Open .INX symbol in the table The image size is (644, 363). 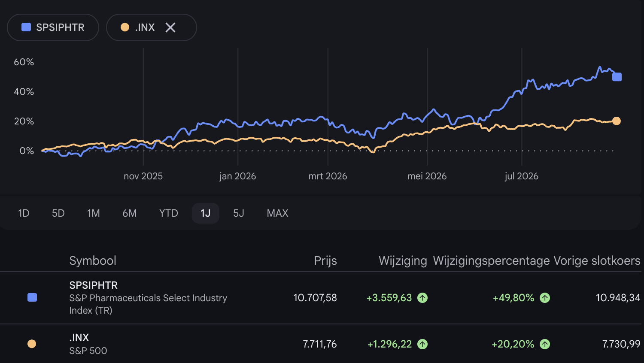79,338
